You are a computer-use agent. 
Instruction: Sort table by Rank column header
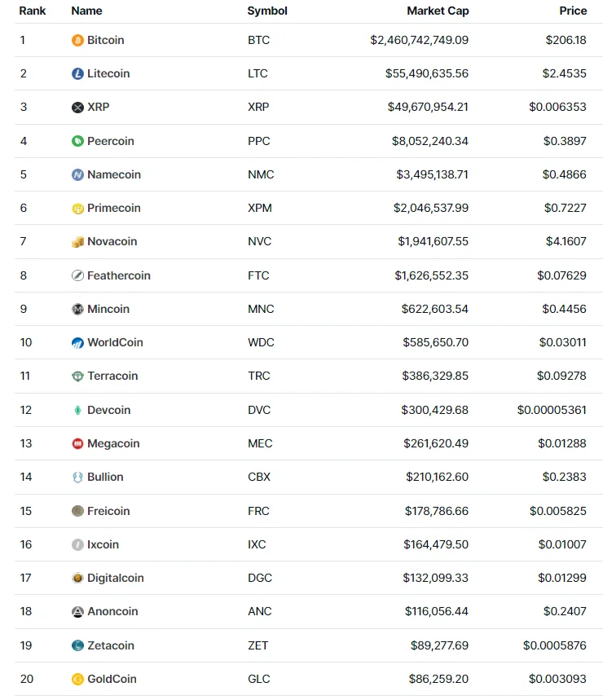click(x=33, y=11)
